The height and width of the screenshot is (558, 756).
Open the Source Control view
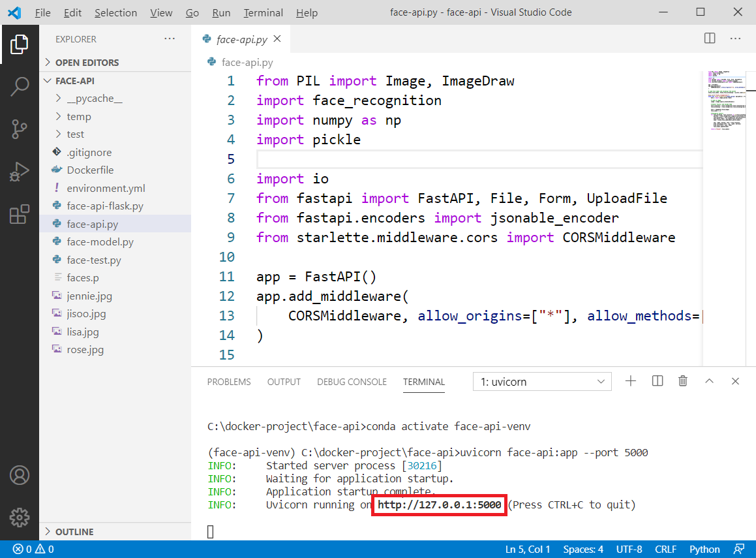20,129
